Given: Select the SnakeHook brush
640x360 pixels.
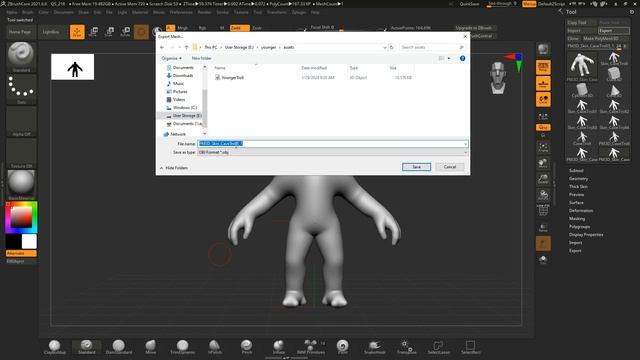Looking at the screenshot, I should click(374, 347).
